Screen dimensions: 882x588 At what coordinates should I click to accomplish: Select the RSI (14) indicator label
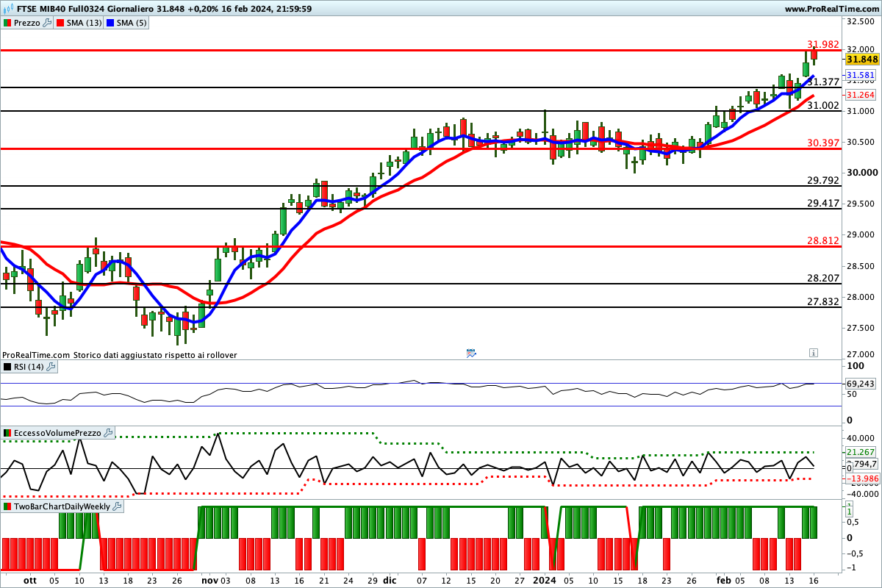pos(29,367)
